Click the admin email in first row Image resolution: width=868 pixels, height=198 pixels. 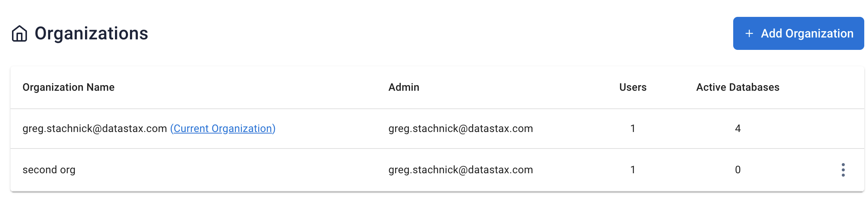(461, 129)
